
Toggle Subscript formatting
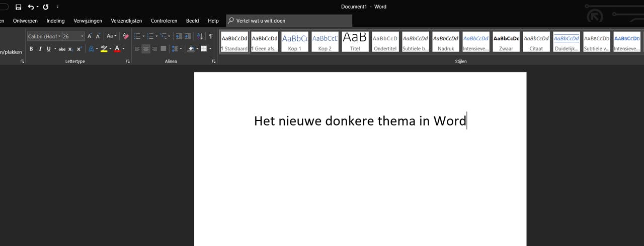(70, 49)
